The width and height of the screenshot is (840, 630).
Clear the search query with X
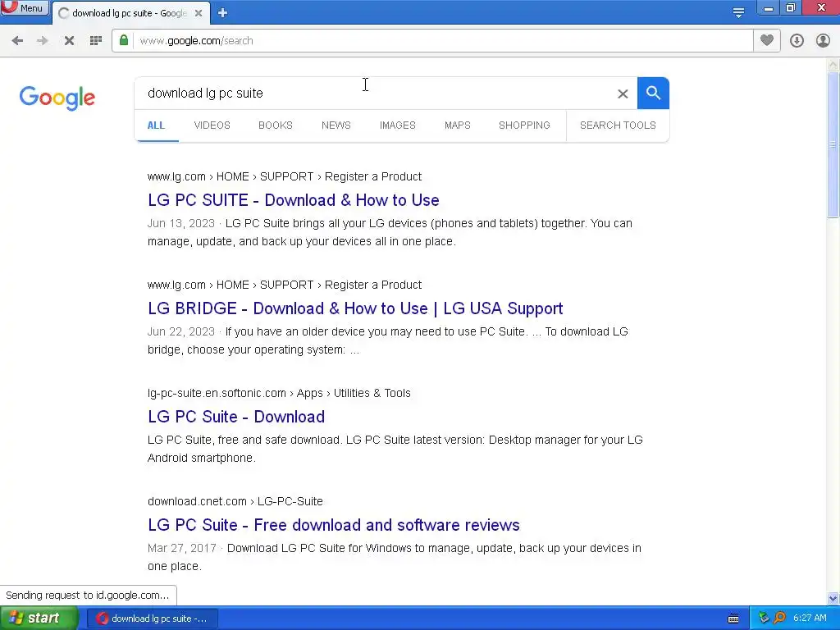(623, 94)
